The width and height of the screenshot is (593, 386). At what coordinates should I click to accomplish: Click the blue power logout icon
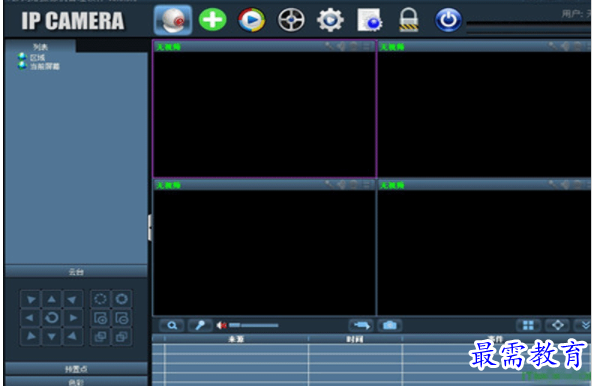pos(448,20)
